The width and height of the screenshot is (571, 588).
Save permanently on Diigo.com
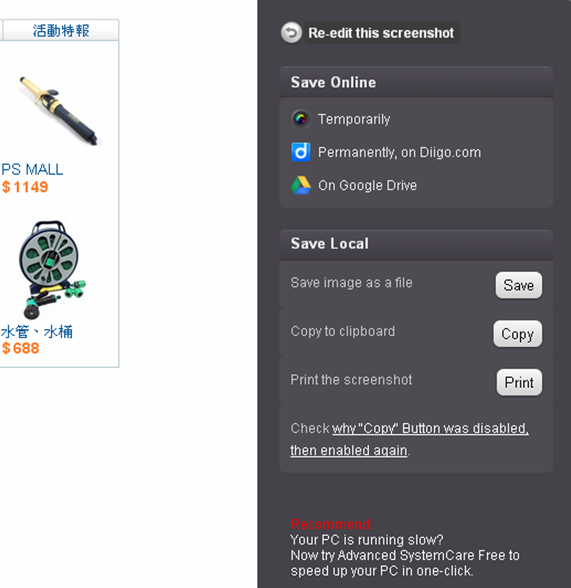(399, 152)
